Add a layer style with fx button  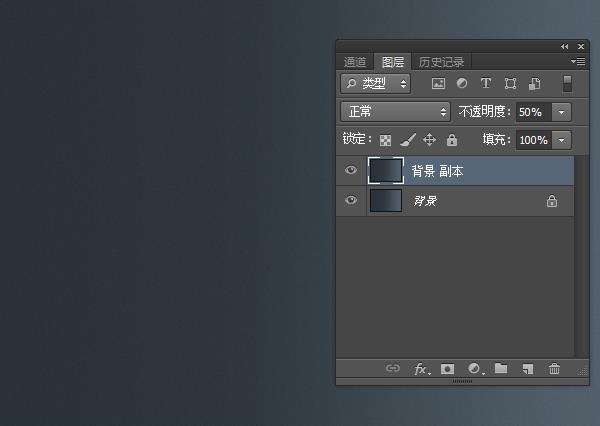421,369
